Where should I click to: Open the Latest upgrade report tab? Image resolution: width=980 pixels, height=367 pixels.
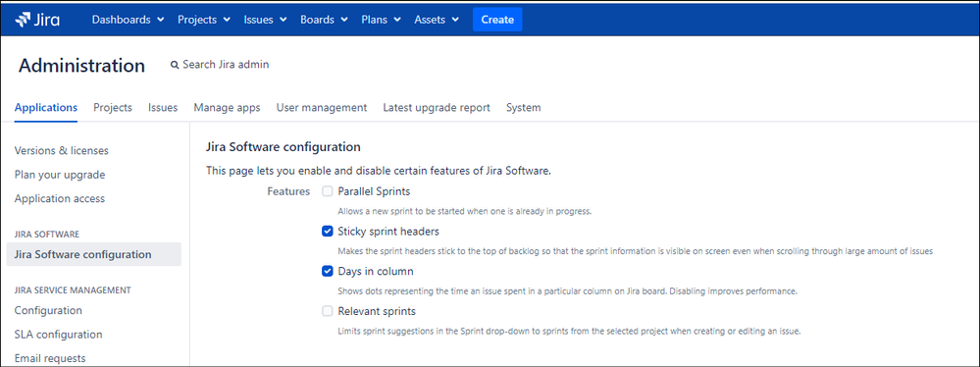point(437,108)
